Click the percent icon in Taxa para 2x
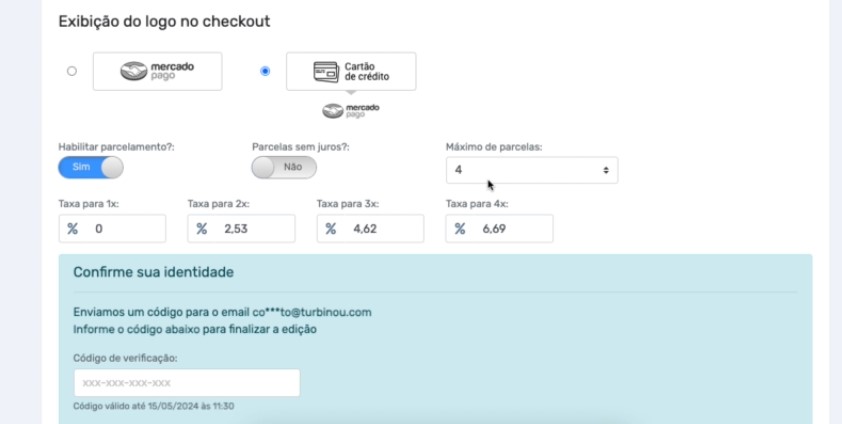The image size is (842, 424). [201, 229]
